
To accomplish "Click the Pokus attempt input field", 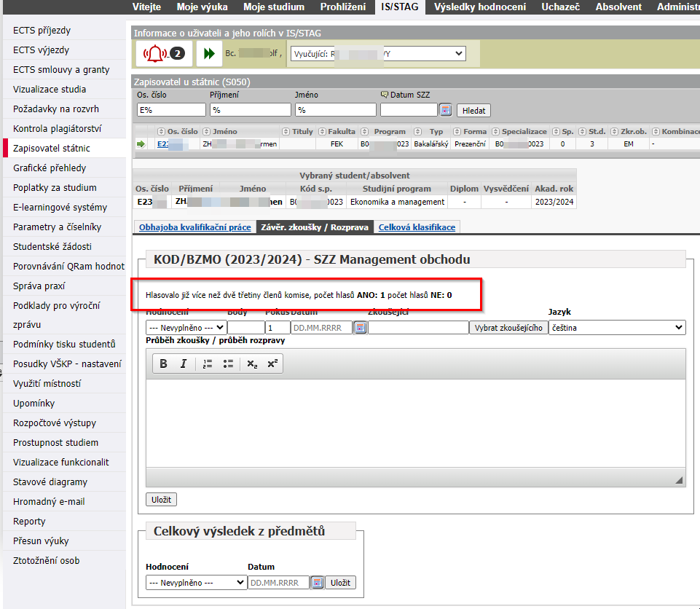I will (278, 328).
